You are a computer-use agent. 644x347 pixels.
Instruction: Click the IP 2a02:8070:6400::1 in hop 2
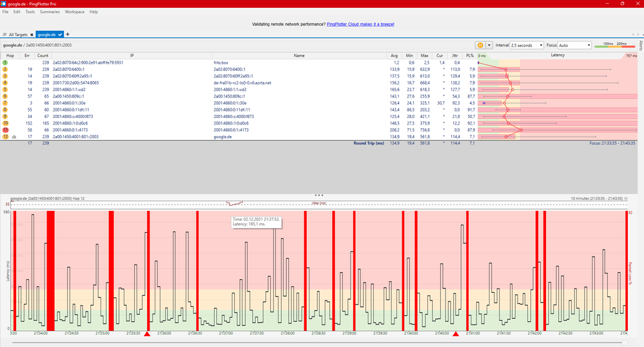69,70
